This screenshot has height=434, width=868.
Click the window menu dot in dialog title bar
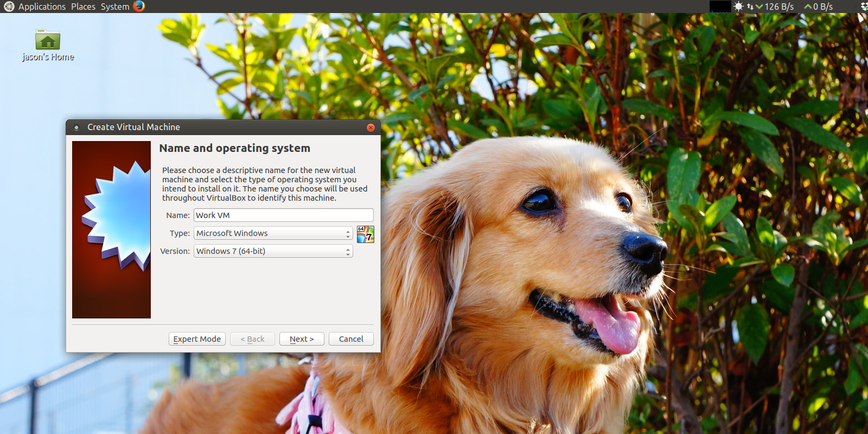click(x=76, y=127)
